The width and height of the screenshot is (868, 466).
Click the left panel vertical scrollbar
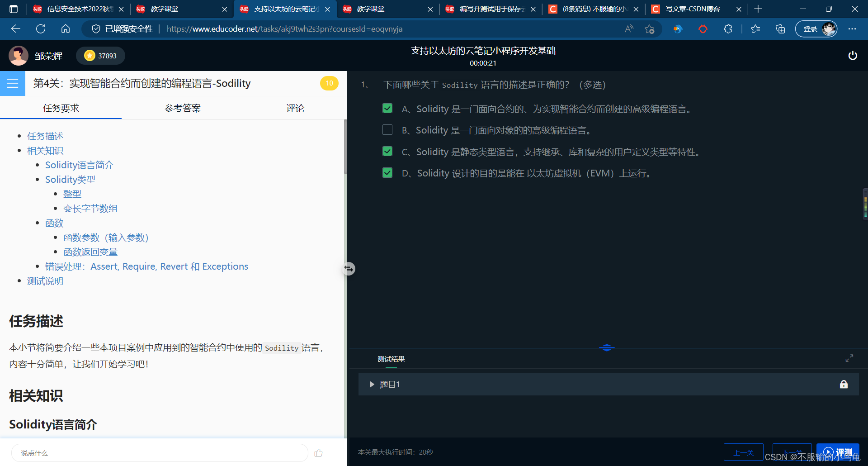(345, 147)
